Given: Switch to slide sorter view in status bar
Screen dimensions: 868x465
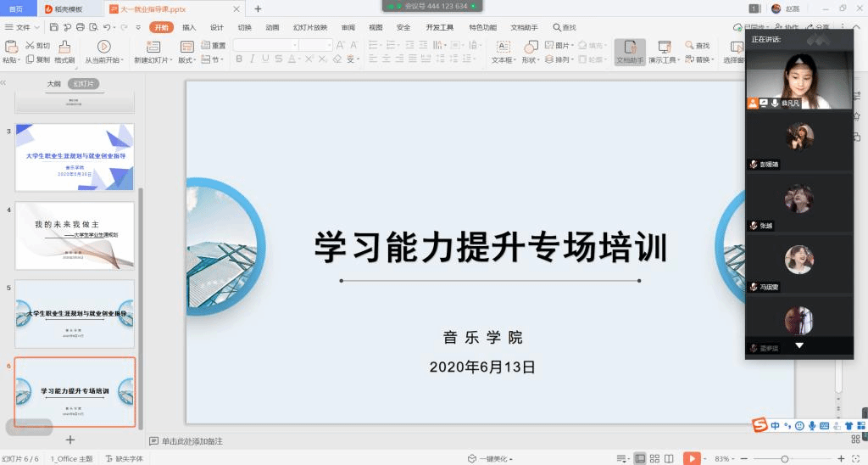Looking at the screenshot, I should point(655,458).
